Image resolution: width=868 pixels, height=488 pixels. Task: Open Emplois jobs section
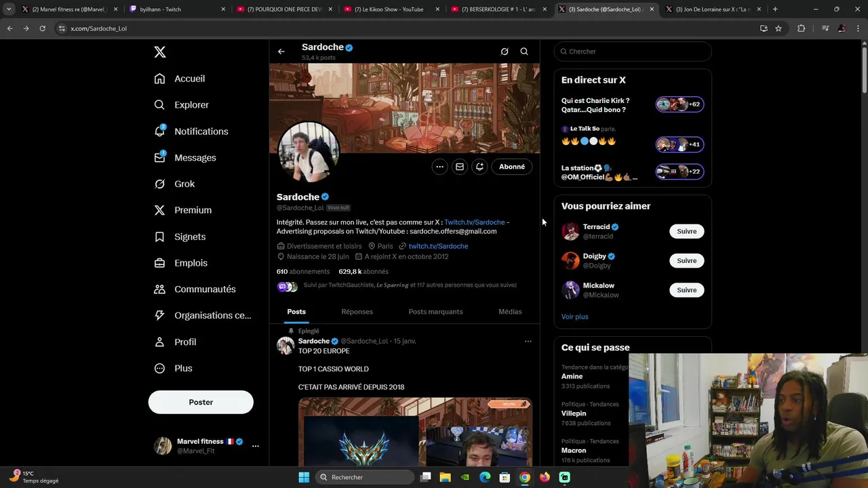(x=180, y=263)
